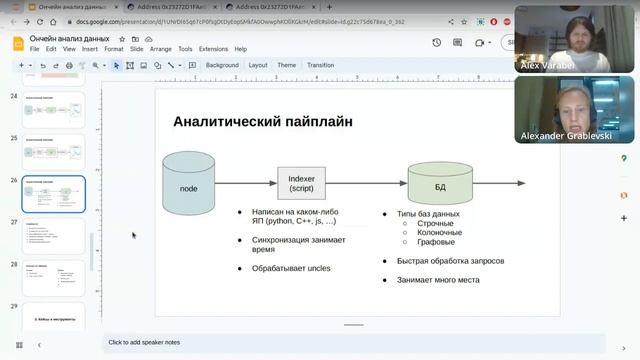
Task: Select slide 25 thumbnail
Action: tap(53, 152)
